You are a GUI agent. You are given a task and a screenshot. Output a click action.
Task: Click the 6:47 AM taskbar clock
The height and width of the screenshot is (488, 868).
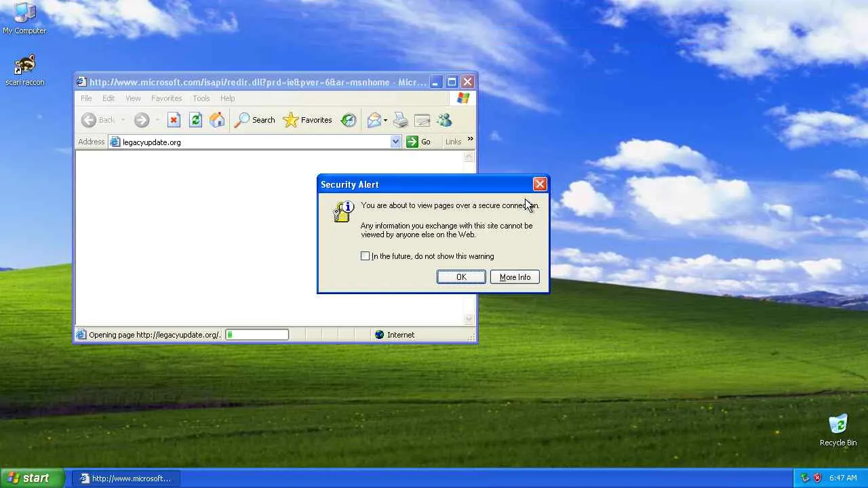pos(843,478)
